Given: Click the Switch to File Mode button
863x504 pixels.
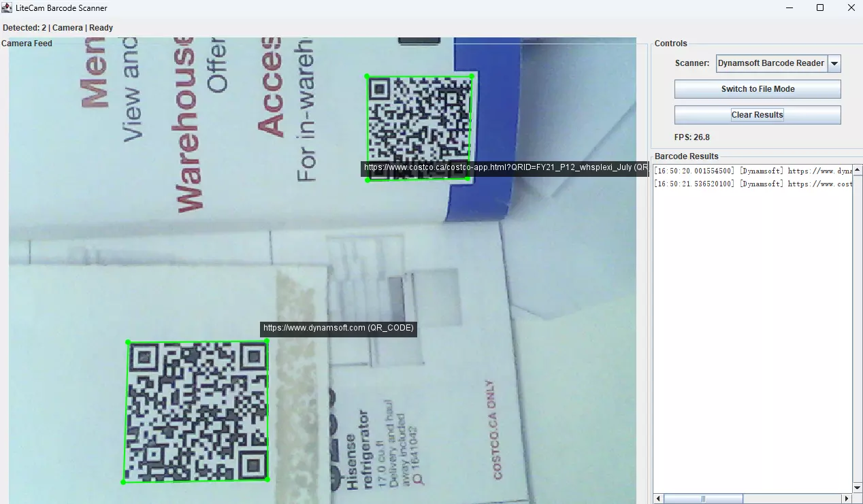Looking at the screenshot, I should 757,88.
